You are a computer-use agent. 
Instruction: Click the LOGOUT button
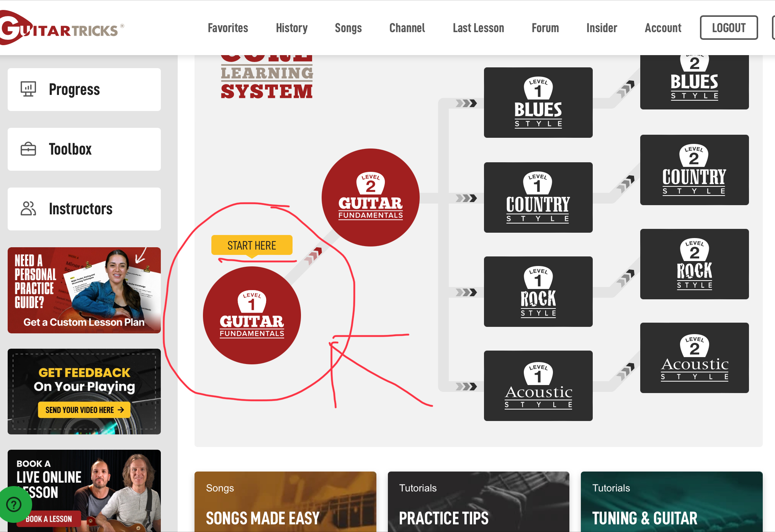click(729, 28)
